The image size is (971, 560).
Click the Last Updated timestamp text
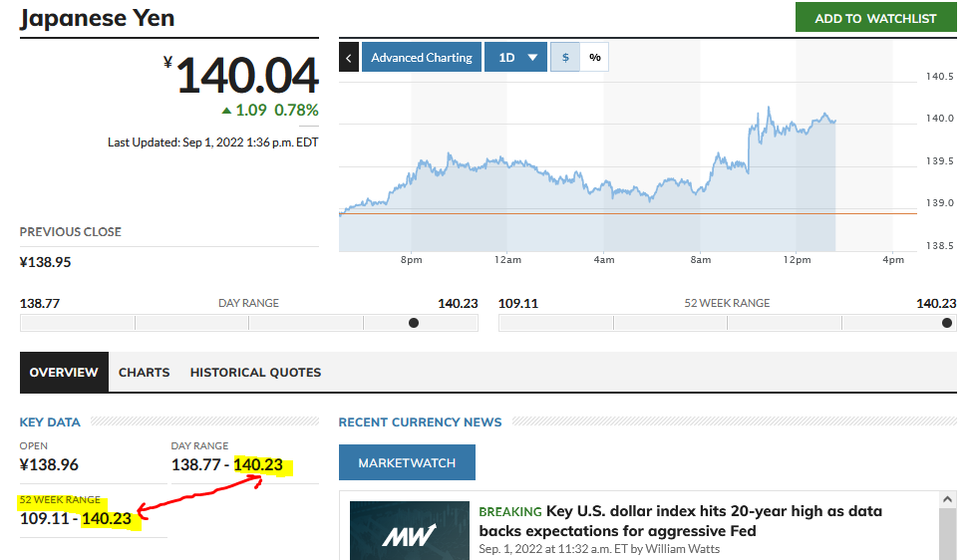pyautogui.click(x=213, y=142)
